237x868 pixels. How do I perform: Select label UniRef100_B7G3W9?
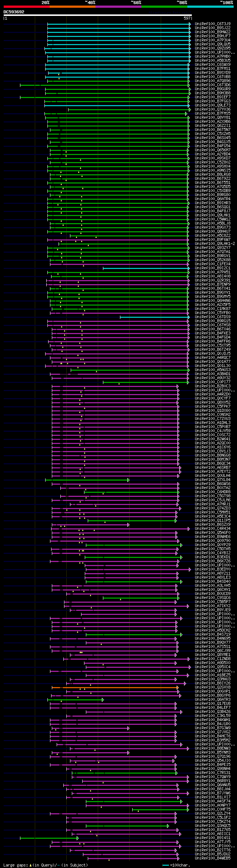point(213,728)
